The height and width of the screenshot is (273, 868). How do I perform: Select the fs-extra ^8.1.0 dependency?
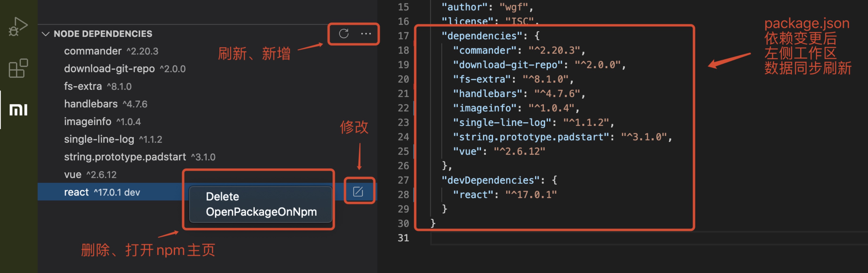coord(207,86)
